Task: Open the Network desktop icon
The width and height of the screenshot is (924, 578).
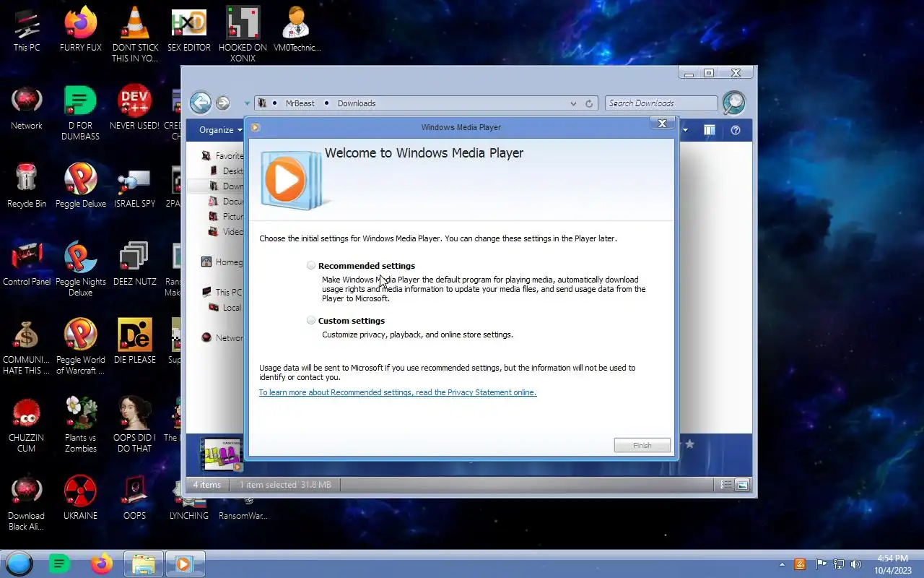Action: (x=27, y=108)
